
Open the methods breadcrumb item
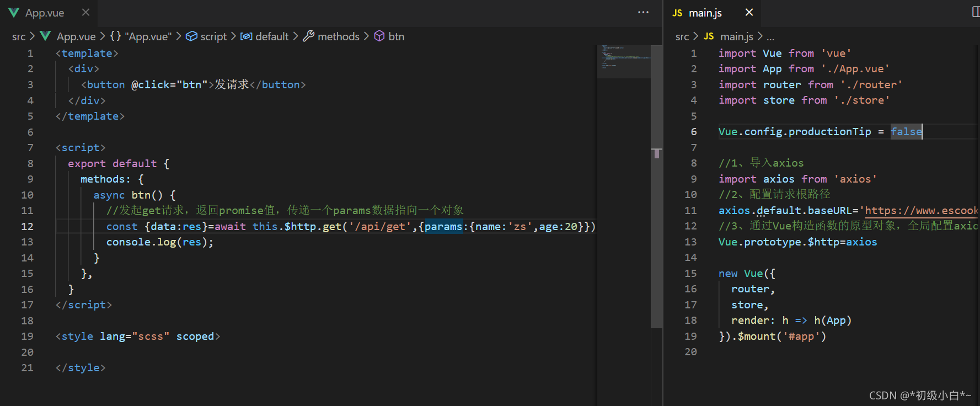pyautogui.click(x=339, y=36)
